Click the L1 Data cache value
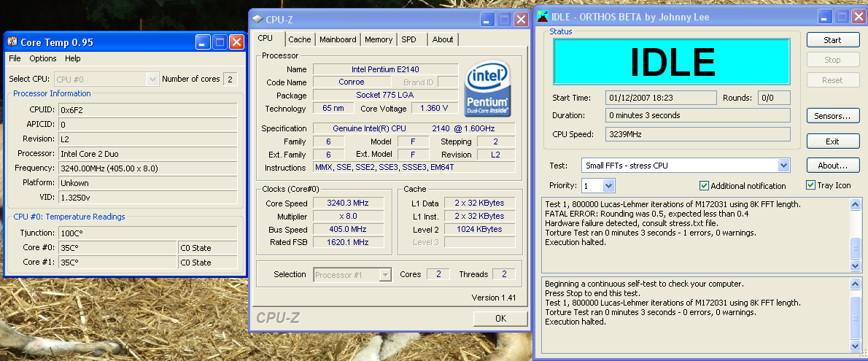The width and height of the screenshot is (868, 361). (x=479, y=203)
